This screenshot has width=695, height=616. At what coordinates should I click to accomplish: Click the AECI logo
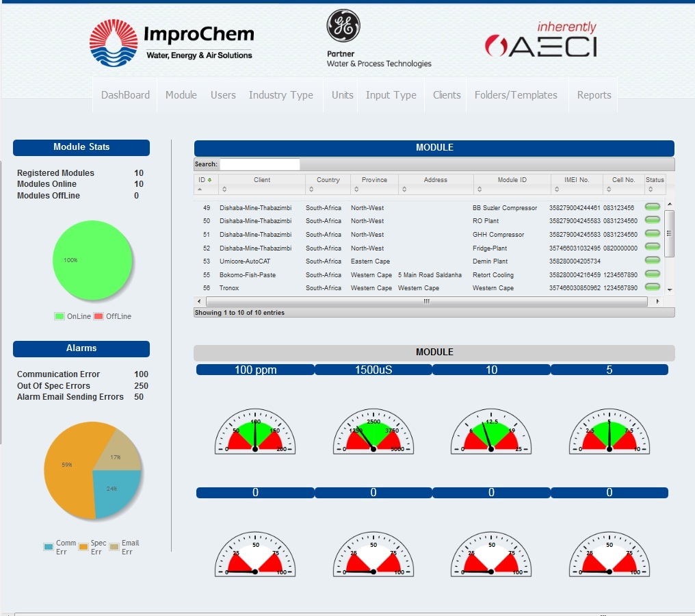tap(541, 40)
